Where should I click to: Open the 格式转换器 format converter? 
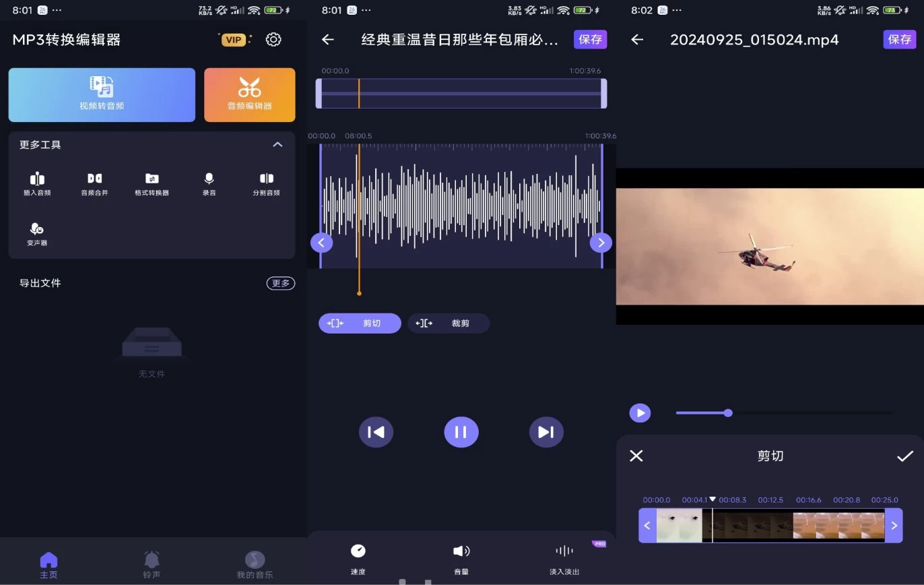point(152,183)
